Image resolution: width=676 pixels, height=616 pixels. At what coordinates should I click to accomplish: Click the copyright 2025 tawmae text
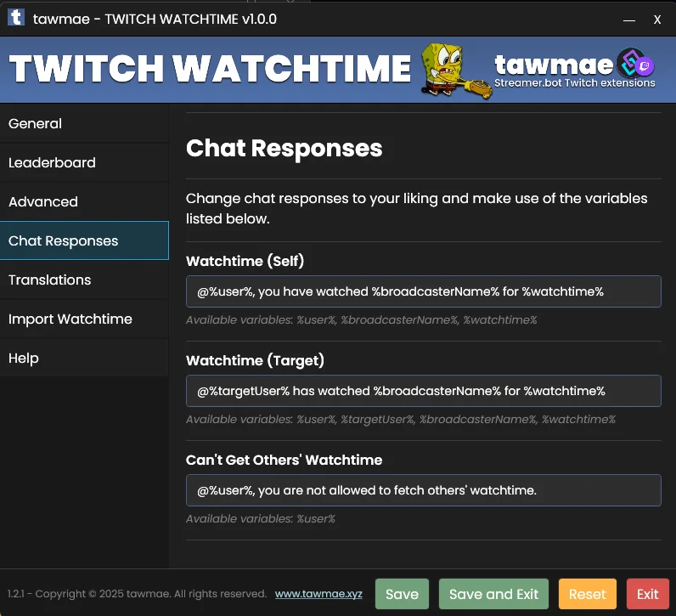pos(138,594)
